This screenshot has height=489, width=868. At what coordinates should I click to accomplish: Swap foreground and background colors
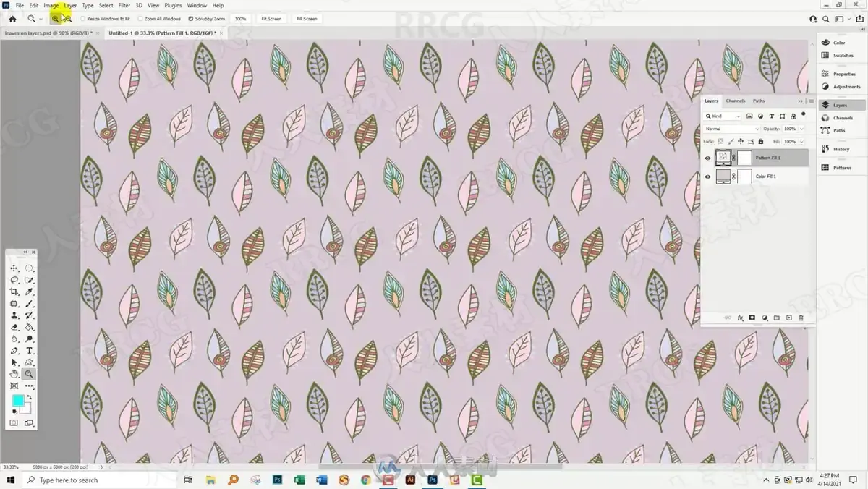coord(30,397)
